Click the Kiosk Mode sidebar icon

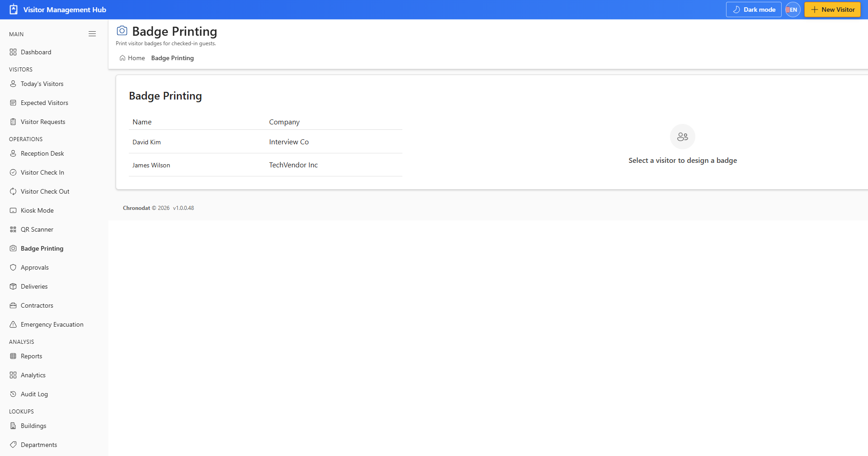13,210
